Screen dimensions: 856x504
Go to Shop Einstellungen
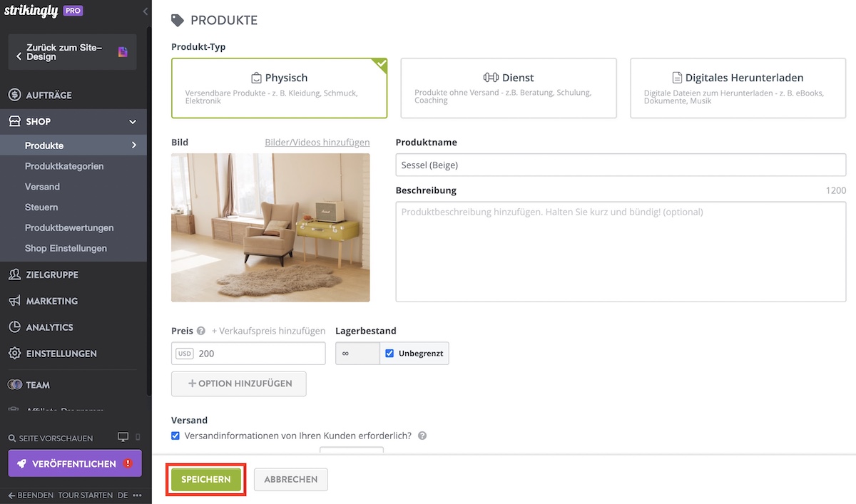click(66, 248)
